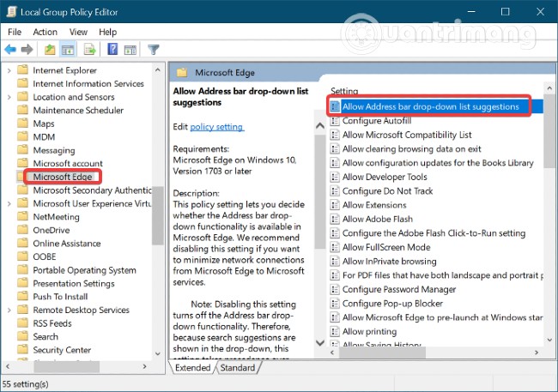Screen dimensions: 558x392
Task: Click the Export list toolbar icon
Action: pyautogui.click(x=89, y=50)
